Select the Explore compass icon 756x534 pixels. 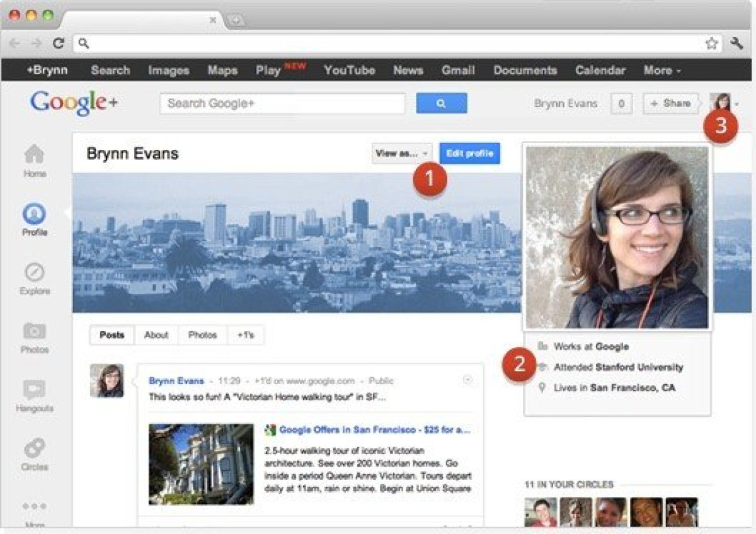[x=34, y=273]
